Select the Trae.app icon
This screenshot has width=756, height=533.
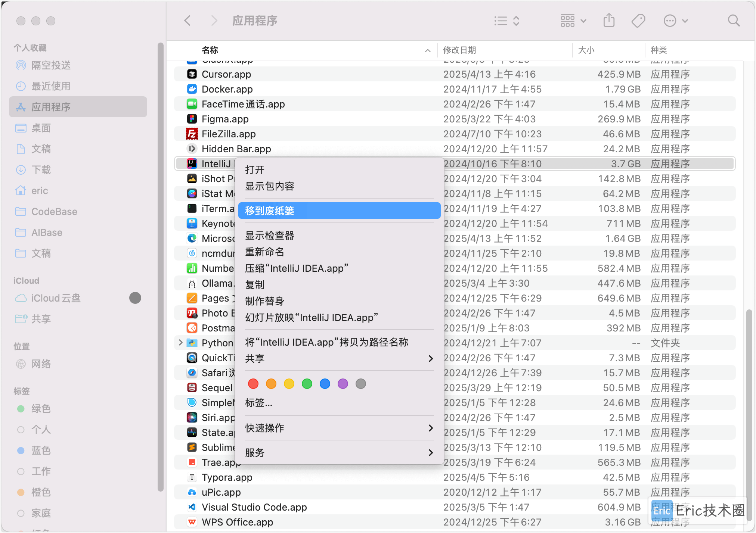[x=192, y=462]
